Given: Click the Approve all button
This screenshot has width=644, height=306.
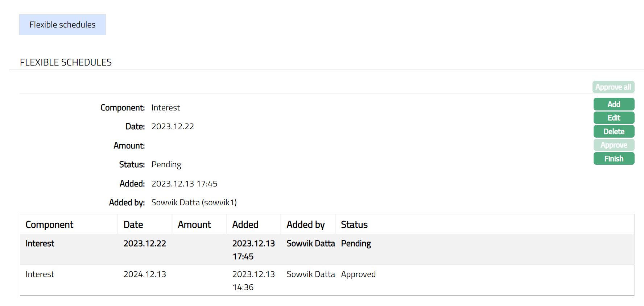Looking at the screenshot, I should pos(613,87).
